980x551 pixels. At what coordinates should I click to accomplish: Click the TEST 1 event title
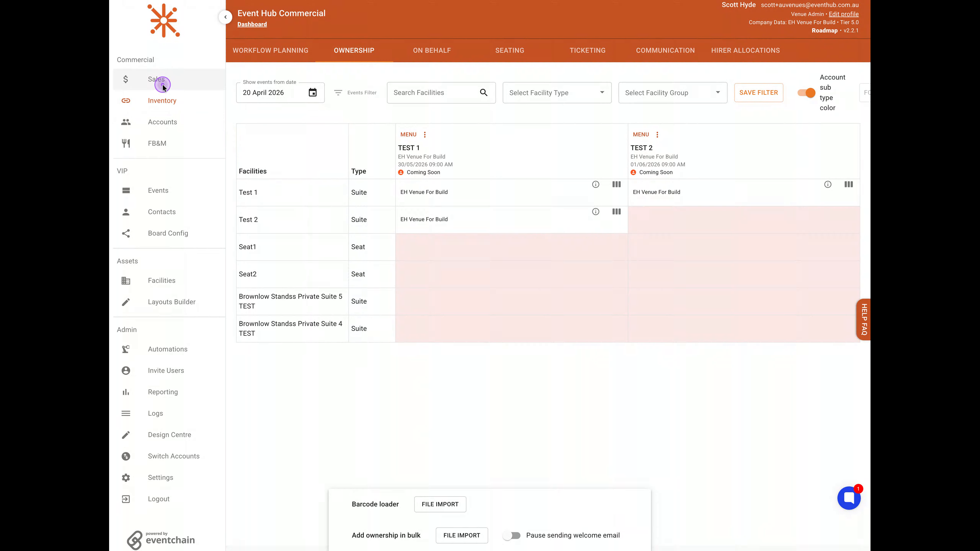[409, 148]
